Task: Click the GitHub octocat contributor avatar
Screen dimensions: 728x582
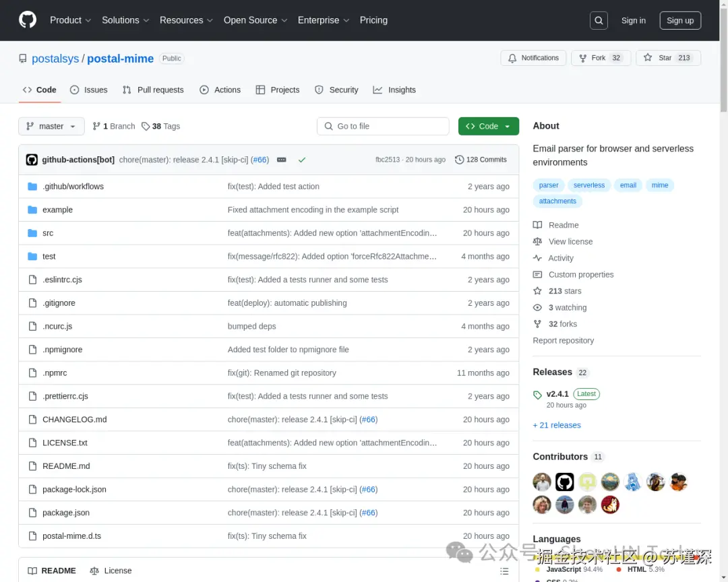Action: (x=565, y=482)
